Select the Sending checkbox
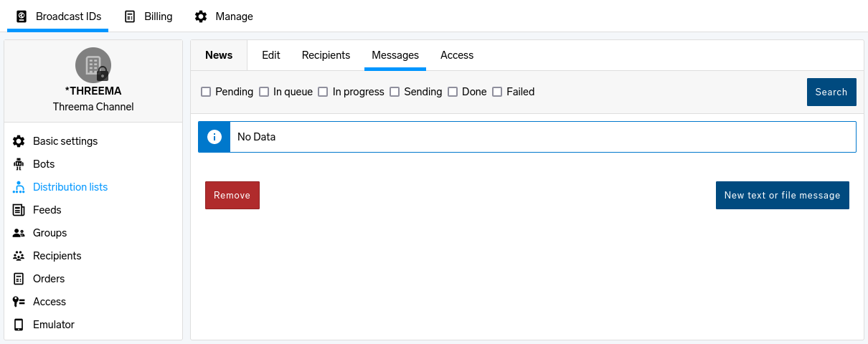 pos(395,92)
